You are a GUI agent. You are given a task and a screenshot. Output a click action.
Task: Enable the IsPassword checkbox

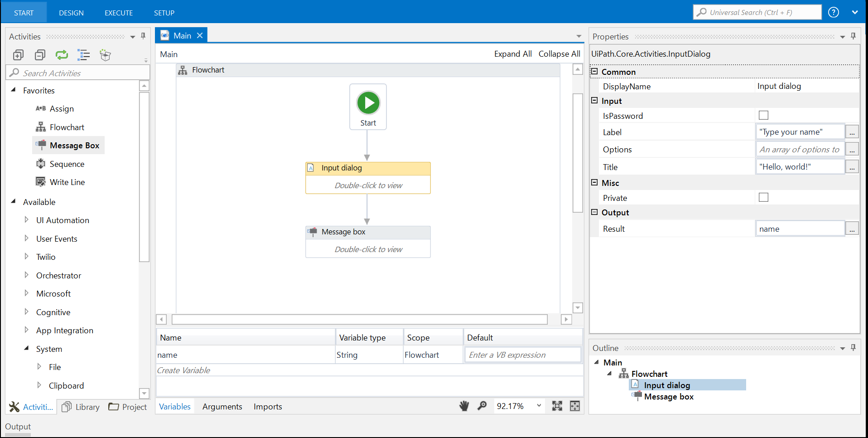(x=764, y=116)
